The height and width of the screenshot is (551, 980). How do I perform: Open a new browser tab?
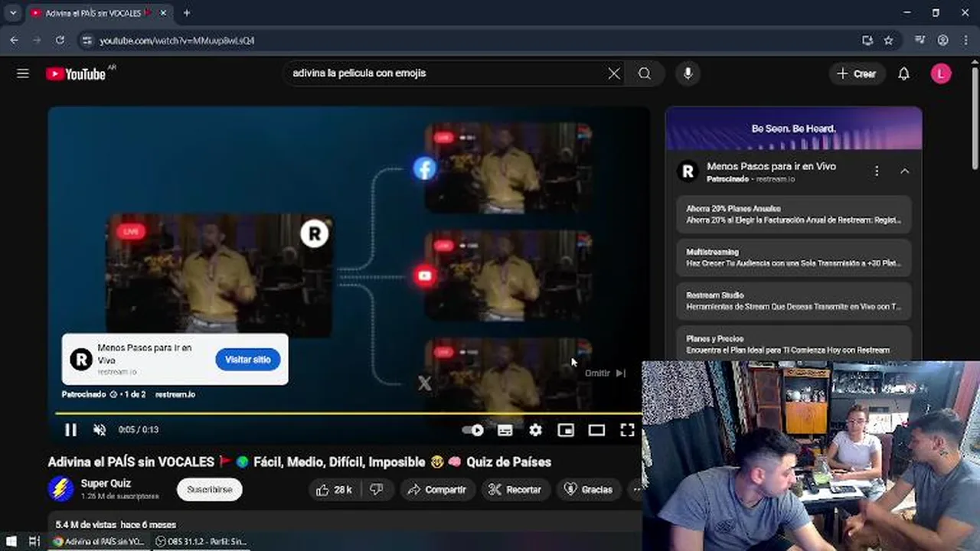click(x=186, y=13)
